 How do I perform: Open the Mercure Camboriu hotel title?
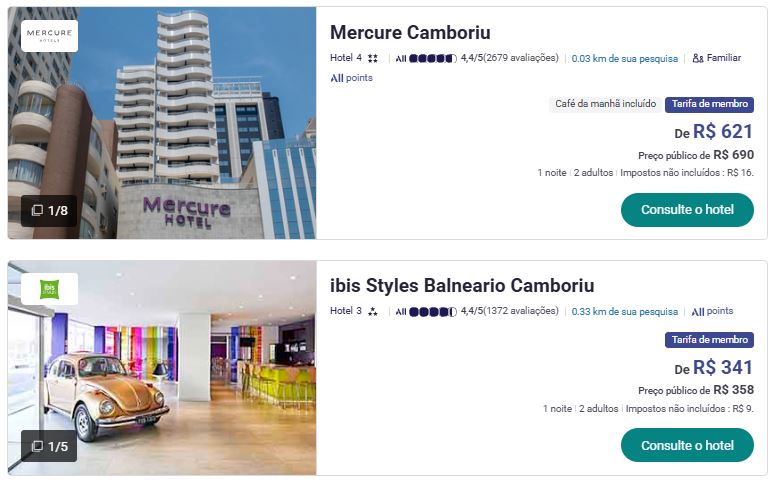[x=410, y=32]
